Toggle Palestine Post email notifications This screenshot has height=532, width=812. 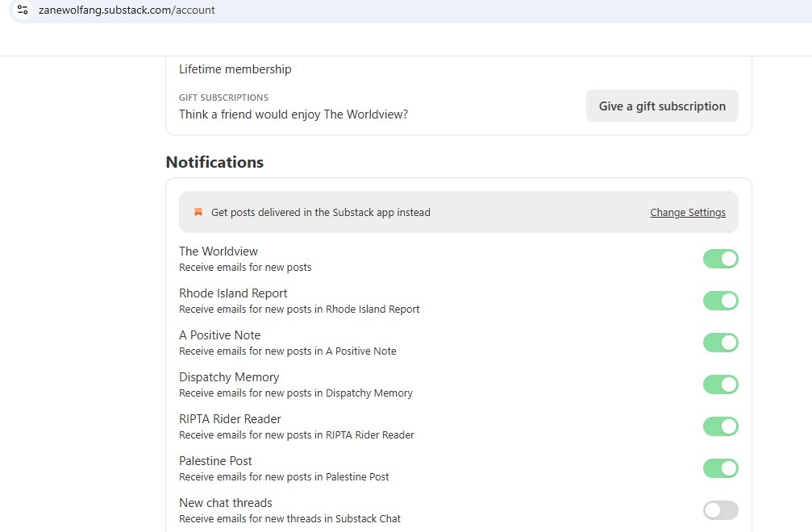pos(720,468)
